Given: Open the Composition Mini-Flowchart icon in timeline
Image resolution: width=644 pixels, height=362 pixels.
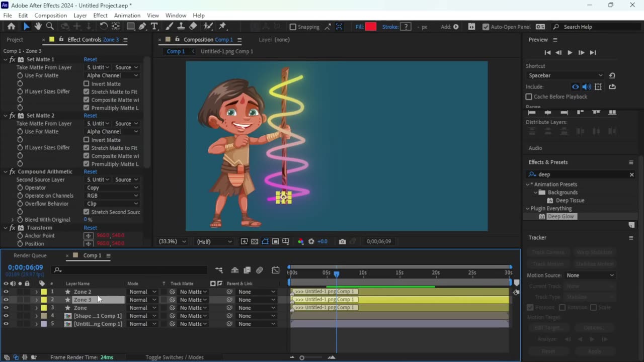Looking at the screenshot, I should (x=219, y=270).
